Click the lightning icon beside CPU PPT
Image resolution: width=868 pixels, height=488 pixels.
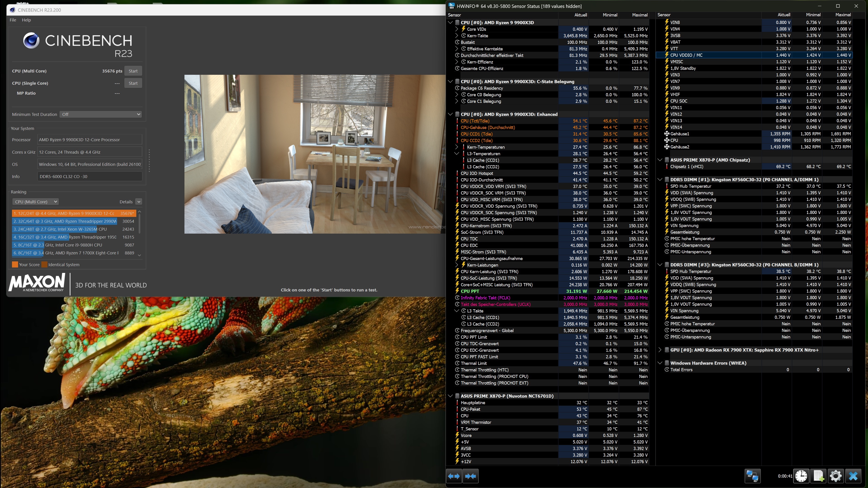click(x=457, y=291)
